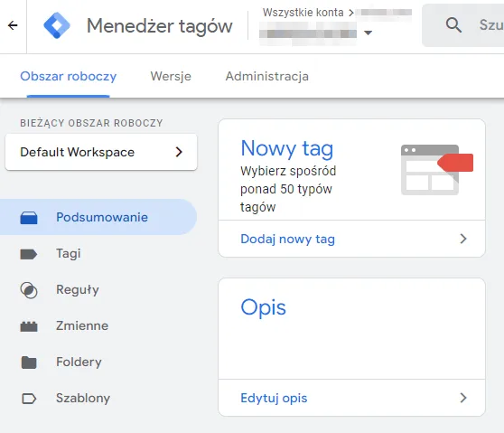
Task: Click the 'Wybierz spośród ponad 50 typów tagów' text
Action: click(288, 189)
